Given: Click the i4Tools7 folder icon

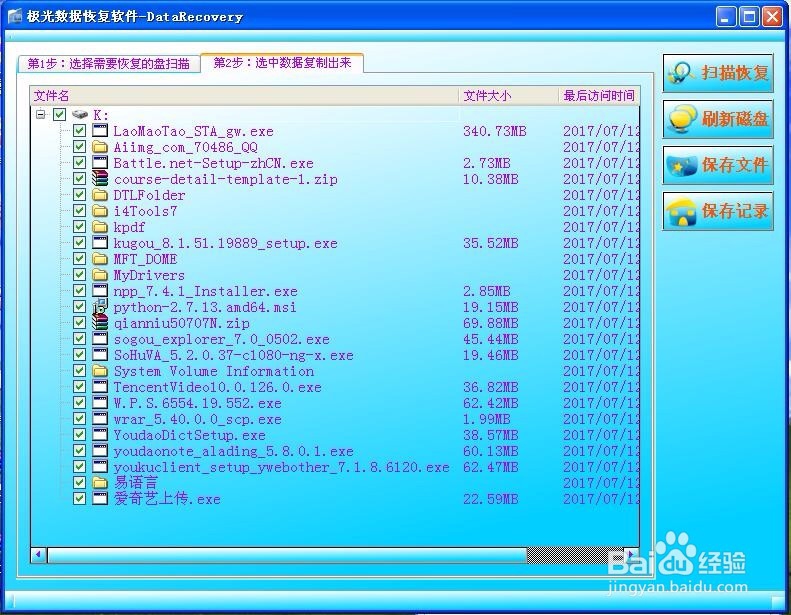Looking at the screenshot, I should coord(100,210).
